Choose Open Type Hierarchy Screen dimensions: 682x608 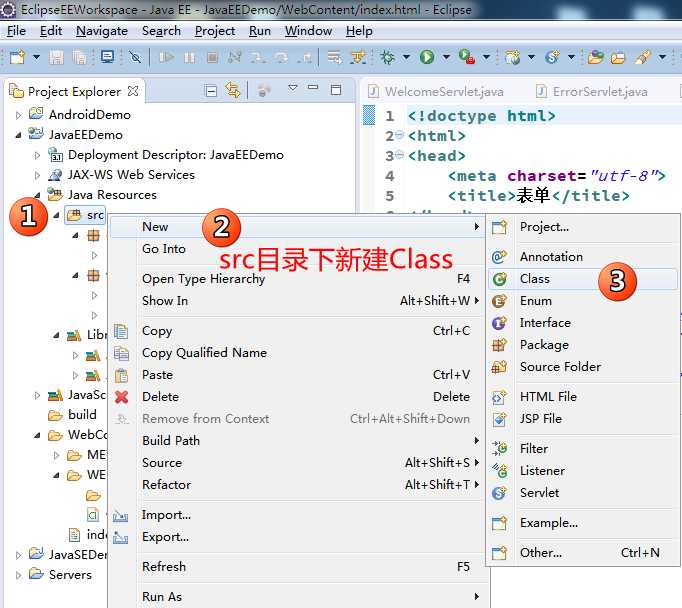tap(296, 279)
